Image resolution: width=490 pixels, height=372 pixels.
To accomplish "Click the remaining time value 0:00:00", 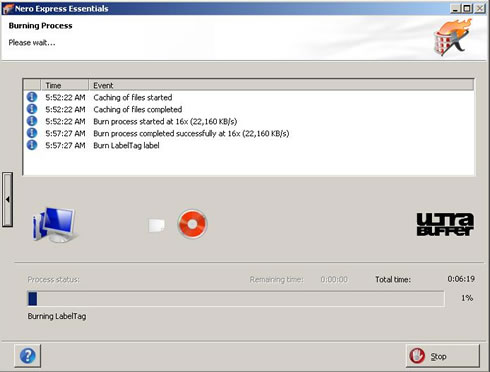I will coord(334,279).
